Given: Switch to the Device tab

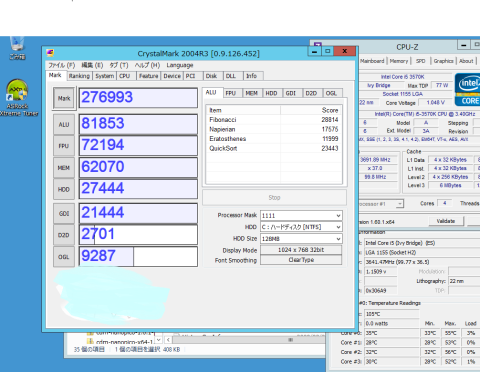Looking at the screenshot, I should pos(172,76).
